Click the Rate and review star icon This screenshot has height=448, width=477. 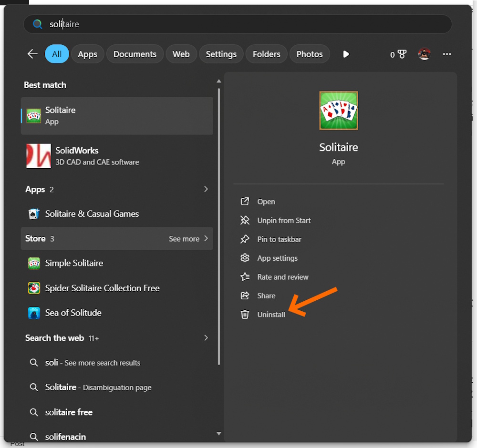pyautogui.click(x=245, y=277)
